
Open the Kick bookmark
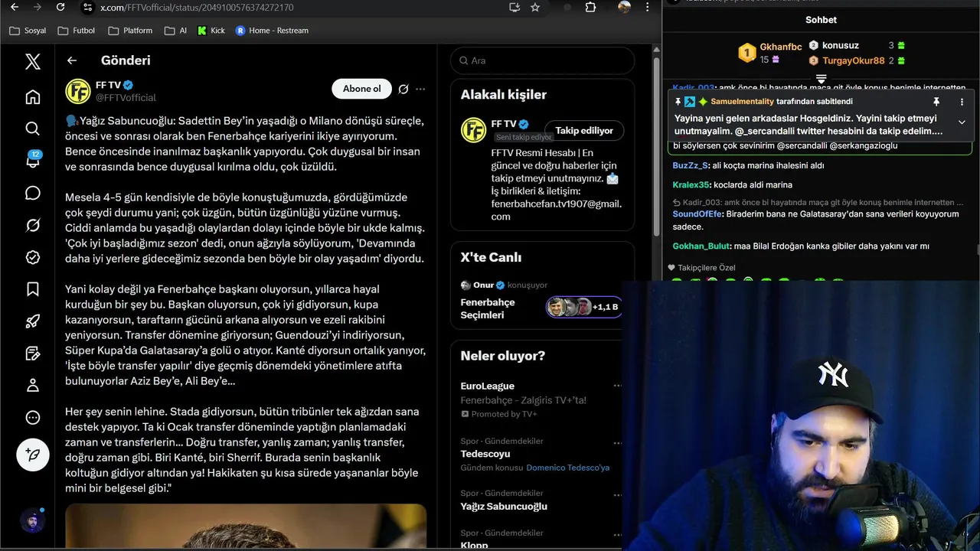click(x=211, y=31)
